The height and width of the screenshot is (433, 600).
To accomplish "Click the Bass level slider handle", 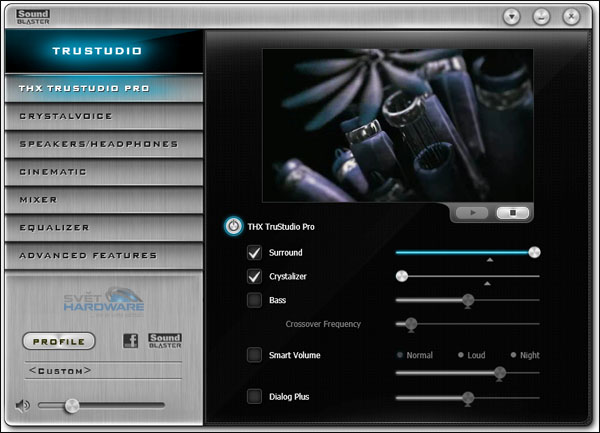I will click(468, 301).
